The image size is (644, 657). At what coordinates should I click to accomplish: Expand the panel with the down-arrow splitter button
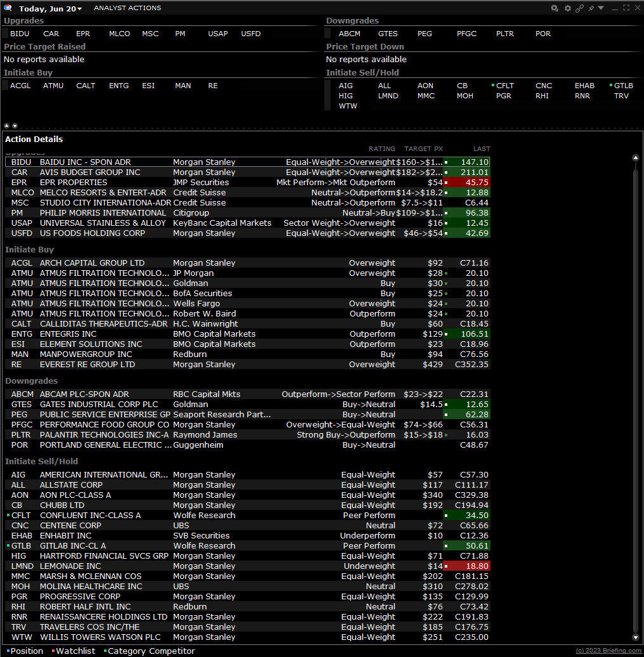pyautogui.click(x=15, y=126)
